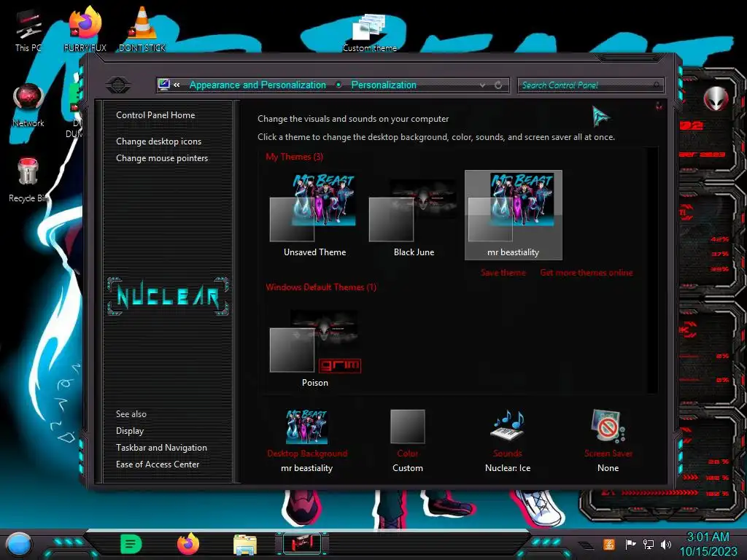The image size is (747, 560).
Task: Open the Recycle Bin desktop icon
Action: 28,181
